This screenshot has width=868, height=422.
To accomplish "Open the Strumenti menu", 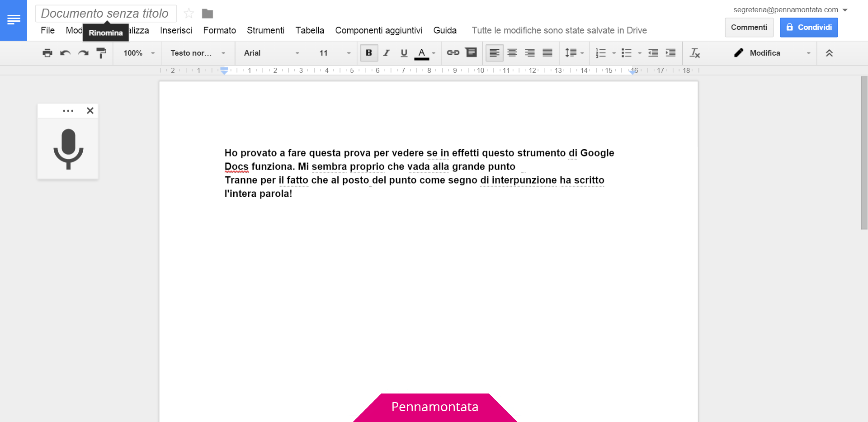I will [265, 30].
